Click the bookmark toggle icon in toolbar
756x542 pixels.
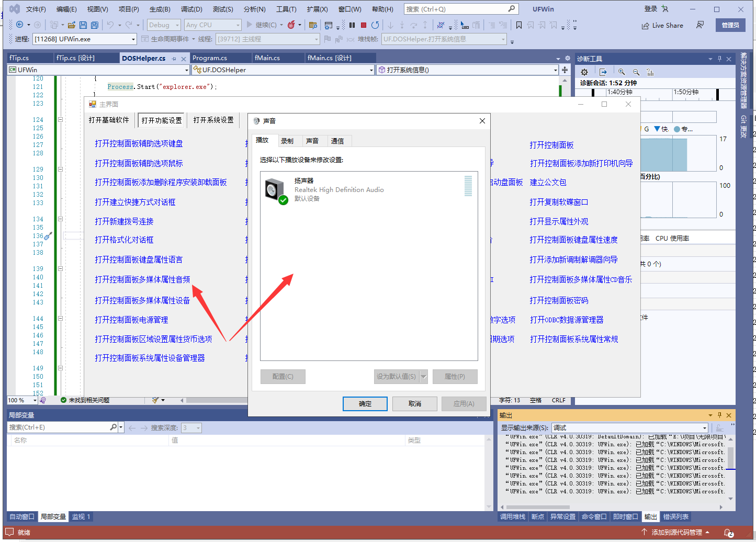(519, 25)
